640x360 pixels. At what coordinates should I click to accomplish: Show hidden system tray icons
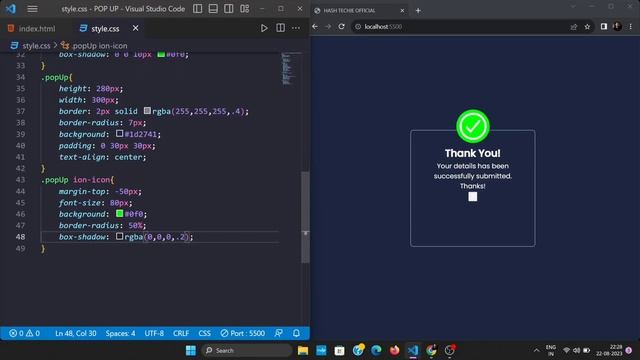pos(536,350)
